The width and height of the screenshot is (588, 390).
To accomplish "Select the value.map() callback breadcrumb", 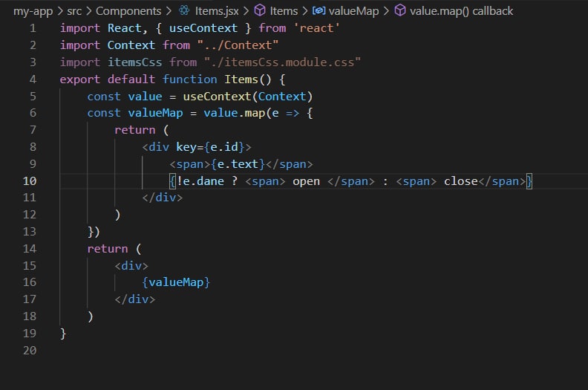I will coord(461,11).
